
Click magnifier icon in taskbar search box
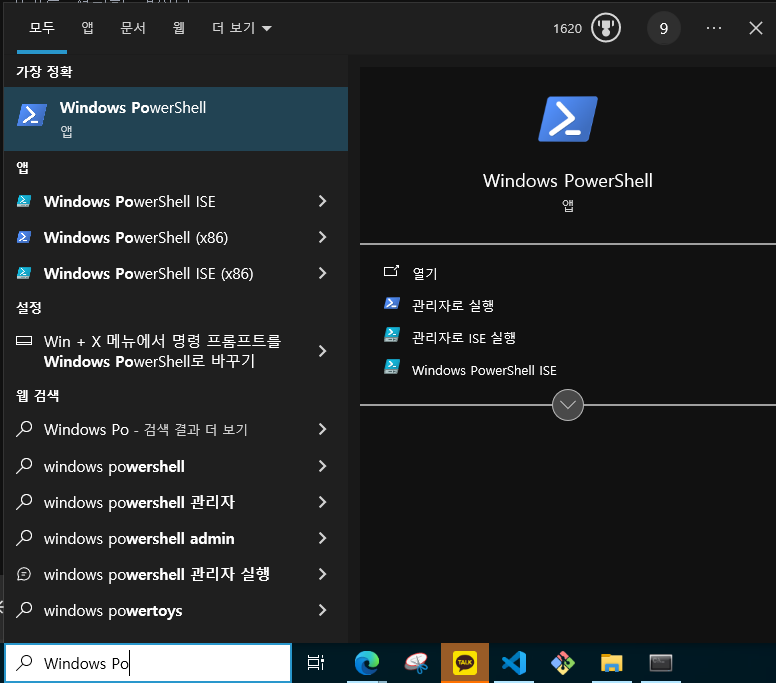point(24,662)
